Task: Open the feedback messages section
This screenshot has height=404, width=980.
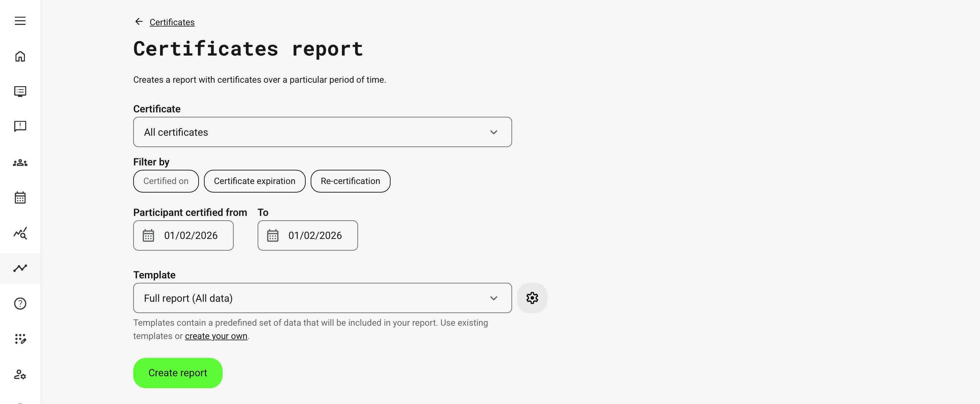Action: 20,126
